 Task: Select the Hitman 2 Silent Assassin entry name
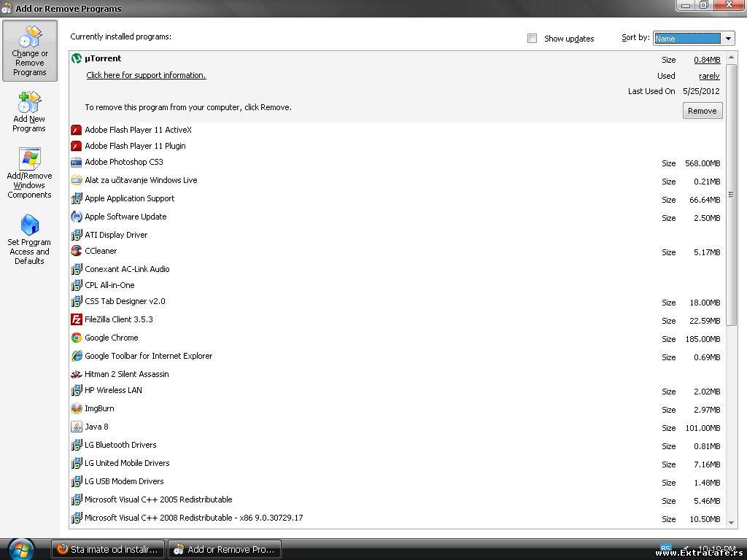tap(127, 374)
